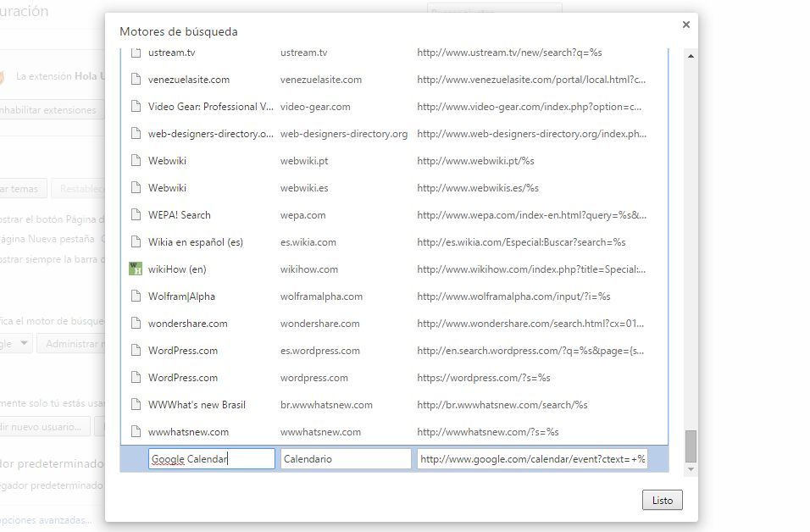This screenshot has height=532, width=810.
Task: Click the ustream.tv search URL
Action: 510,53
